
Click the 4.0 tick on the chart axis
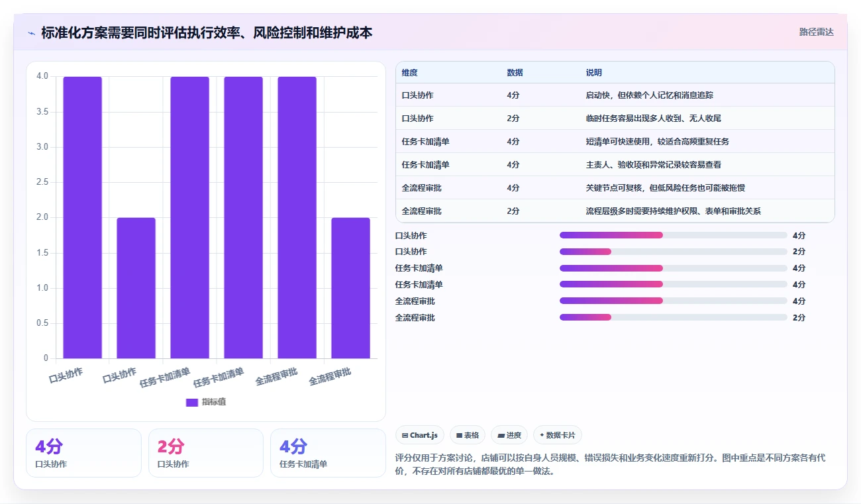coord(42,76)
